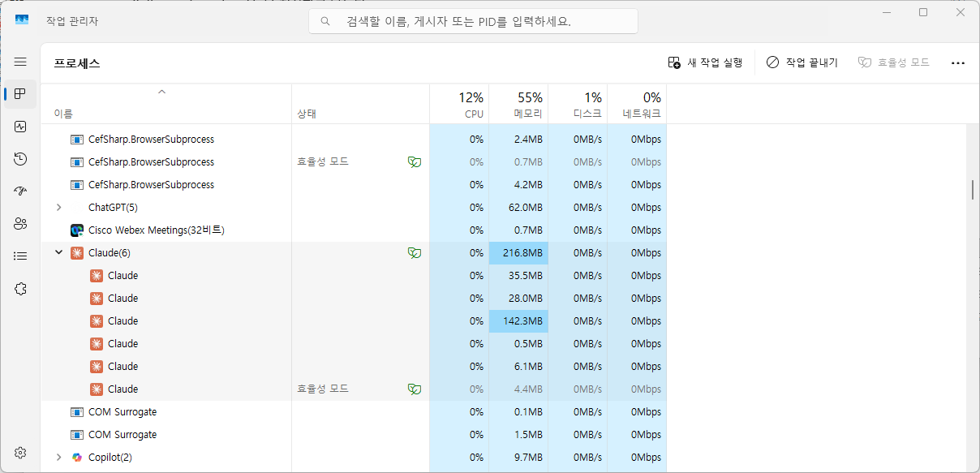
Task: Click the Claude icon on the 35.5MB row
Action: (97, 276)
